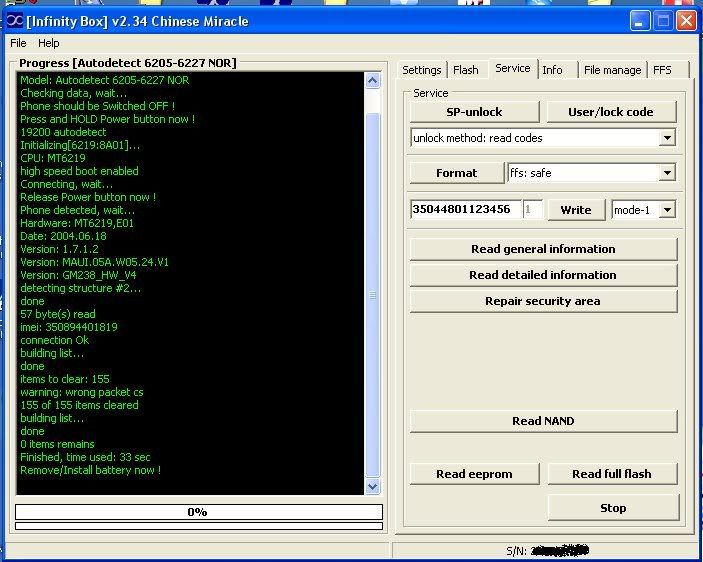Click the 'imei: 350894401819' log line
The width and height of the screenshot is (703, 562).
[69, 327]
